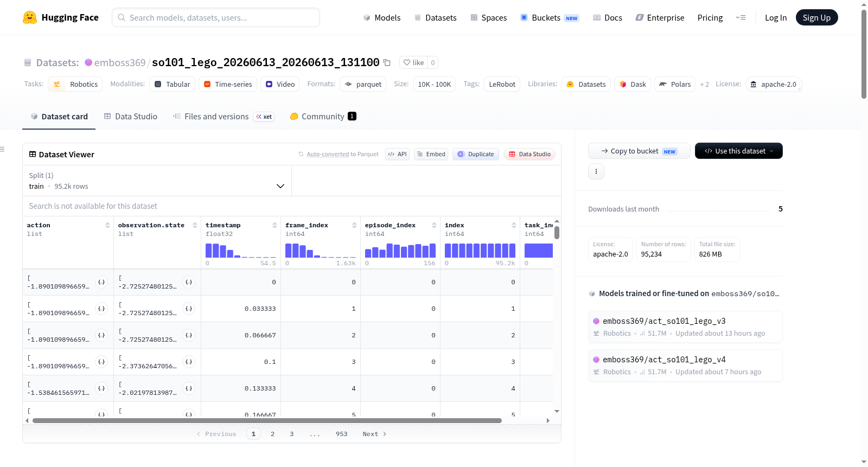Sort by the observation.state column arrows

195,225
